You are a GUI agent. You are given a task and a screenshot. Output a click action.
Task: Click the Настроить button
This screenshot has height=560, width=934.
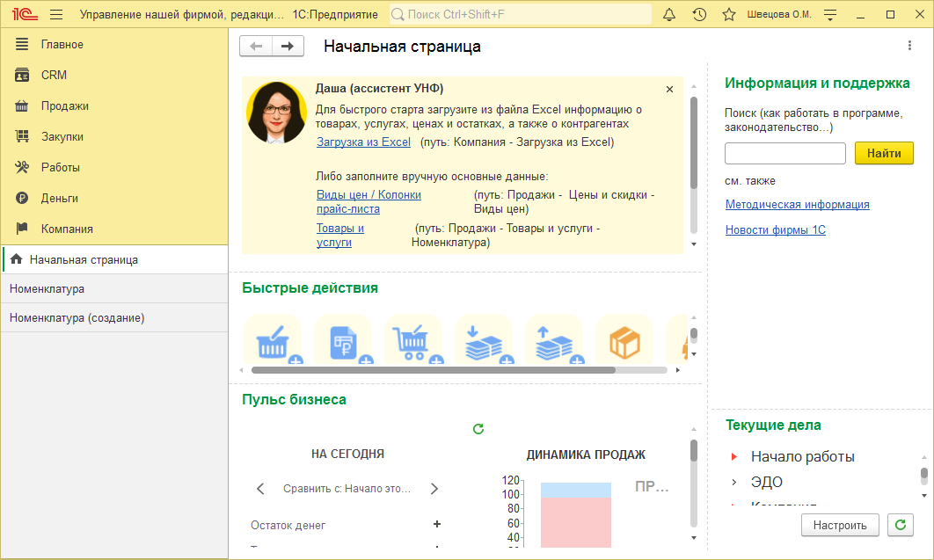(840, 525)
